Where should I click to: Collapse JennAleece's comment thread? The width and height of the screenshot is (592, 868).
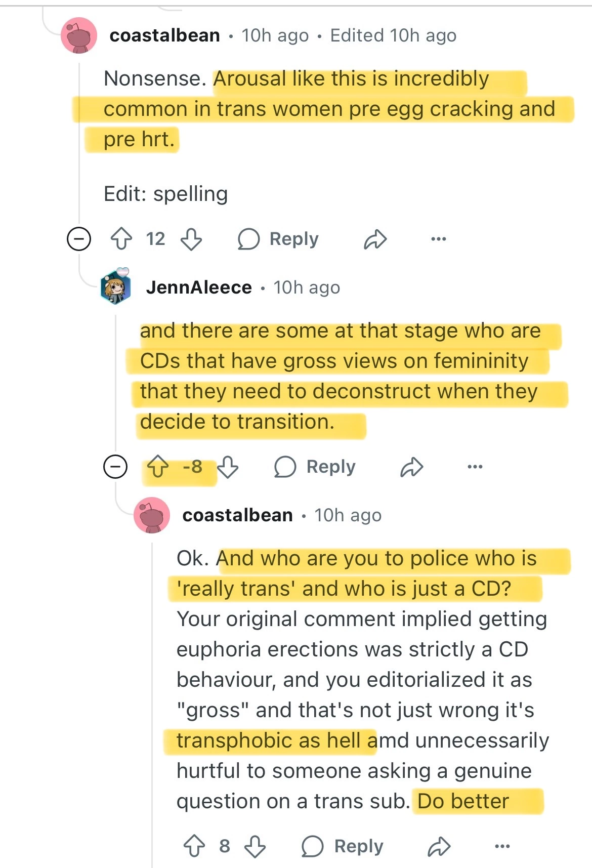(115, 467)
